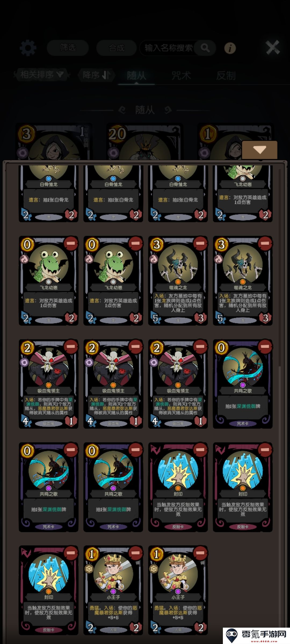Screen dimensions: 290x644
Task: Click the 合成 button
Action: tap(117, 48)
